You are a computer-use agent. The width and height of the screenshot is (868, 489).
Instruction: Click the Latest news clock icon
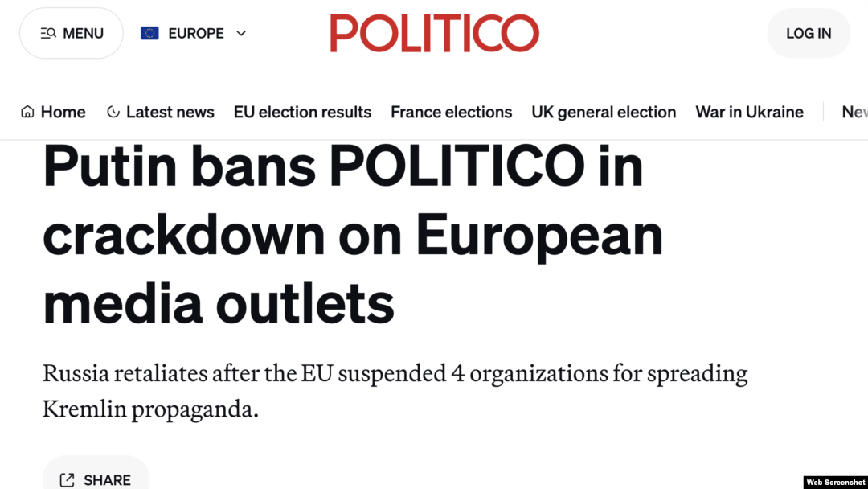(113, 112)
